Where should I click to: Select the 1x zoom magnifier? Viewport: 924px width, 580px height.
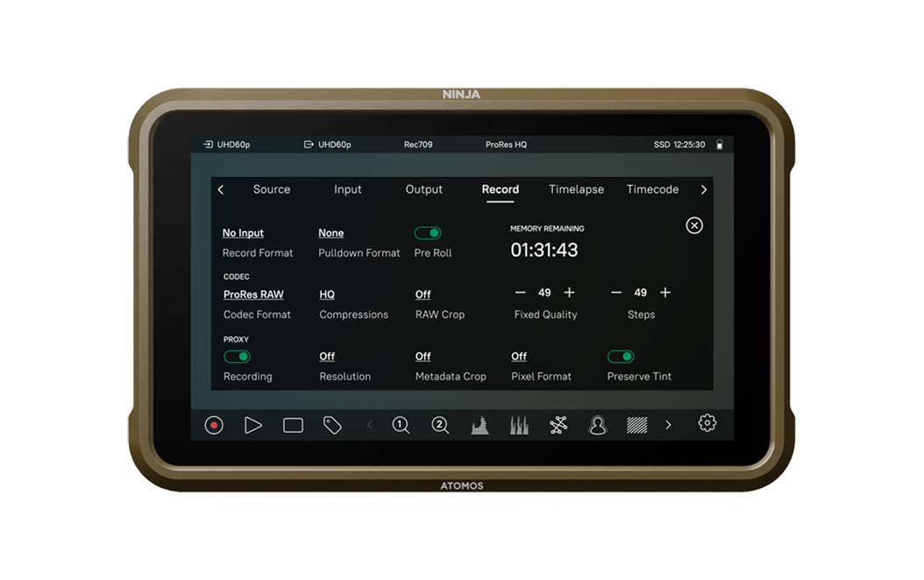[401, 425]
